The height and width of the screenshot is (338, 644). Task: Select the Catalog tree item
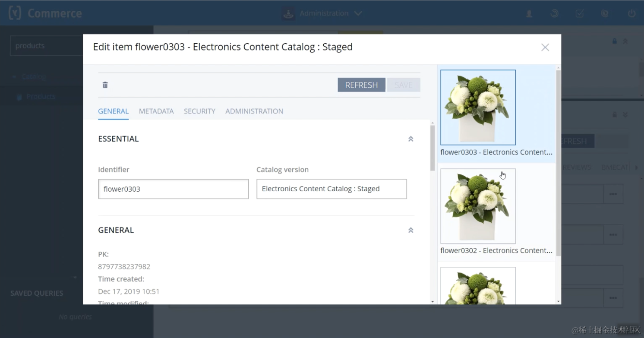[x=34, y=76]
